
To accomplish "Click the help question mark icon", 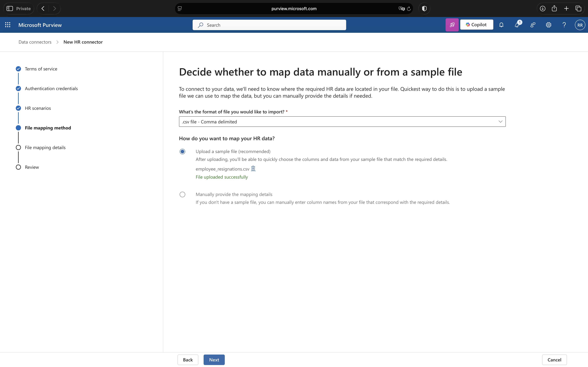I will [x=564, y=25].
